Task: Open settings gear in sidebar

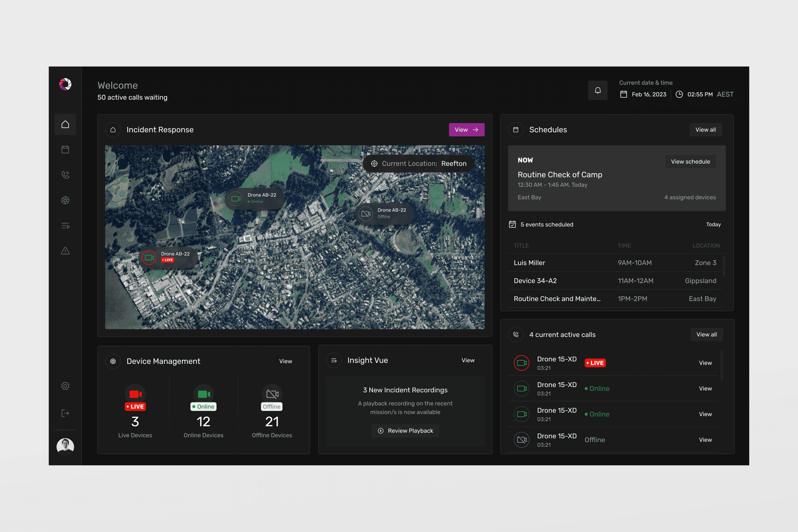Action: point(65,386)
